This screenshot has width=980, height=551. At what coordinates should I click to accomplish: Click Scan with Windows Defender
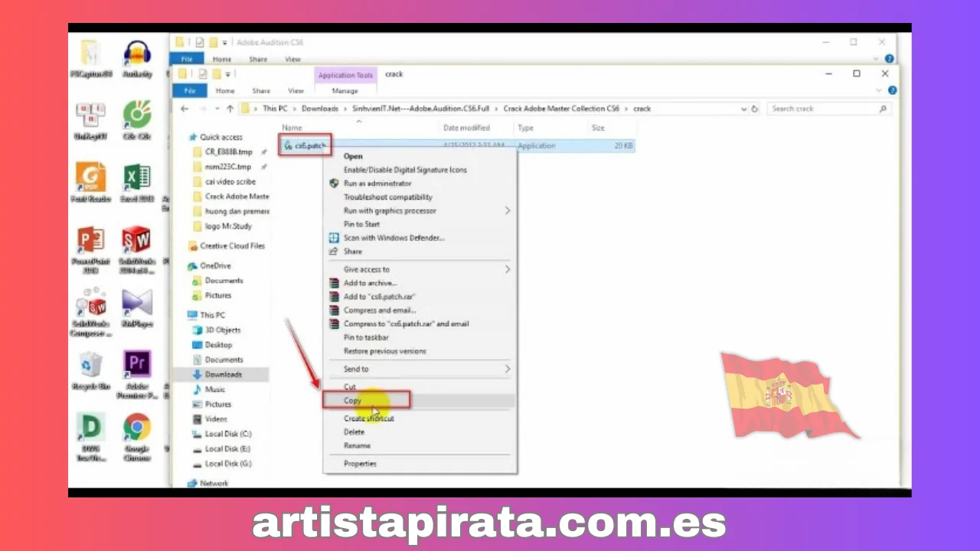pyautogui.click(x=394, y=238)
